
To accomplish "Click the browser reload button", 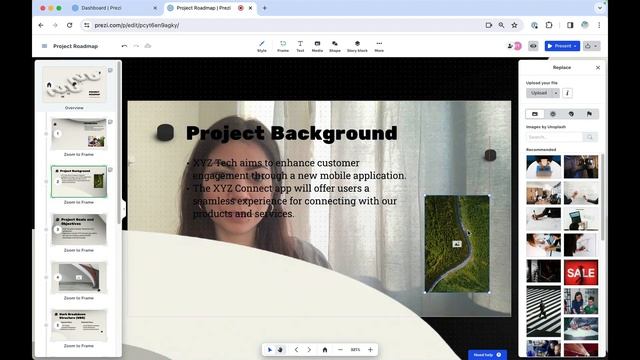I will [x=69, y=25].
